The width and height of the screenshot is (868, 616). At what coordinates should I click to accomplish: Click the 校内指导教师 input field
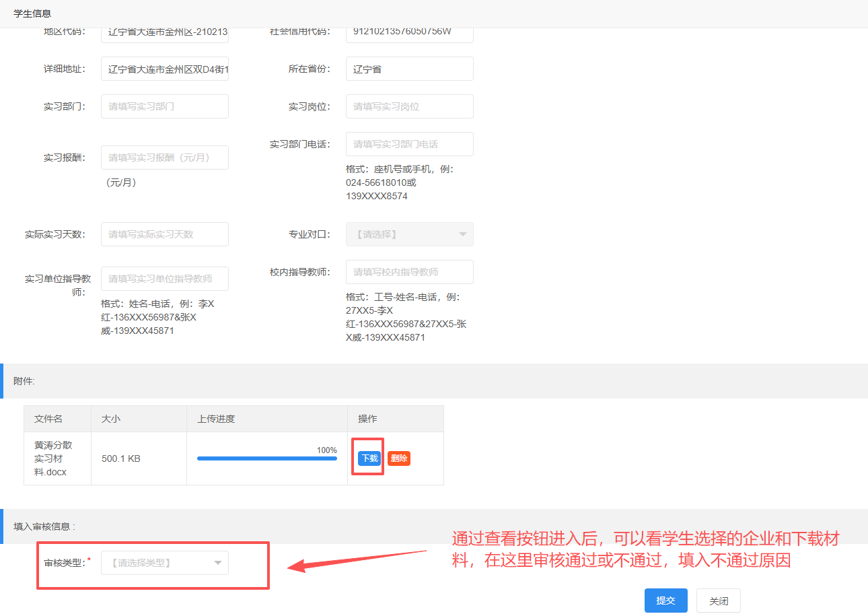pos(409,272)
